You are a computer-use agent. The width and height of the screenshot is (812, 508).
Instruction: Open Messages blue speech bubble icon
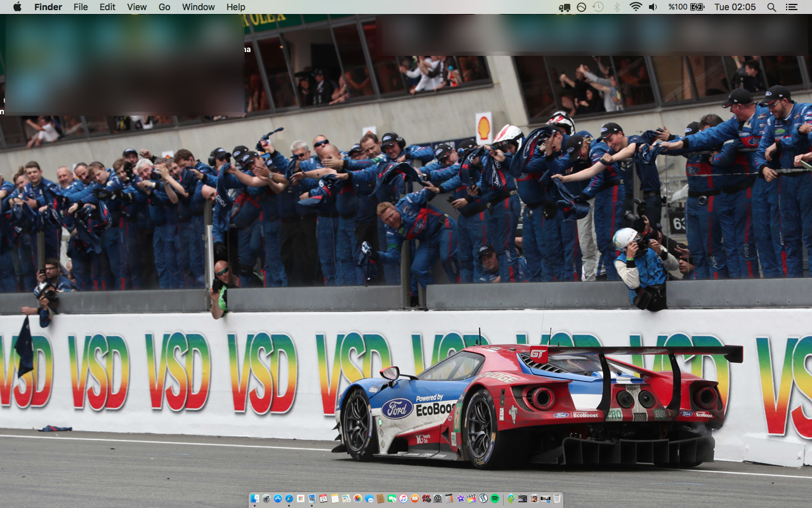(369, 498)
